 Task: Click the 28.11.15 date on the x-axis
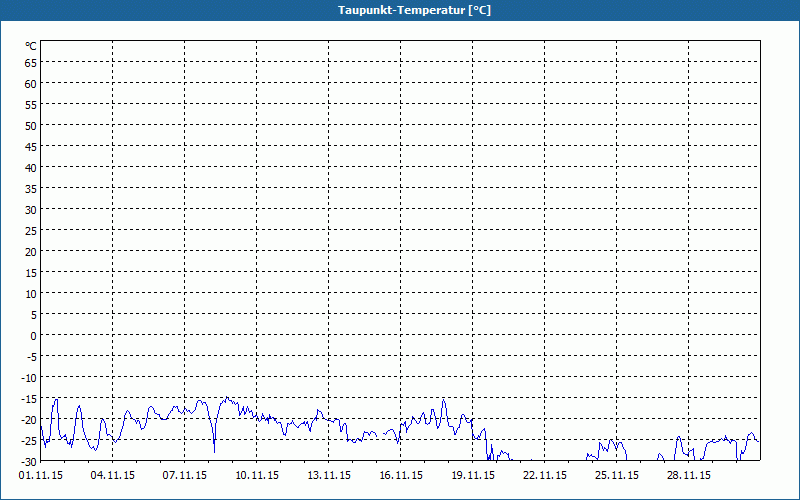(x=689, y=476)
